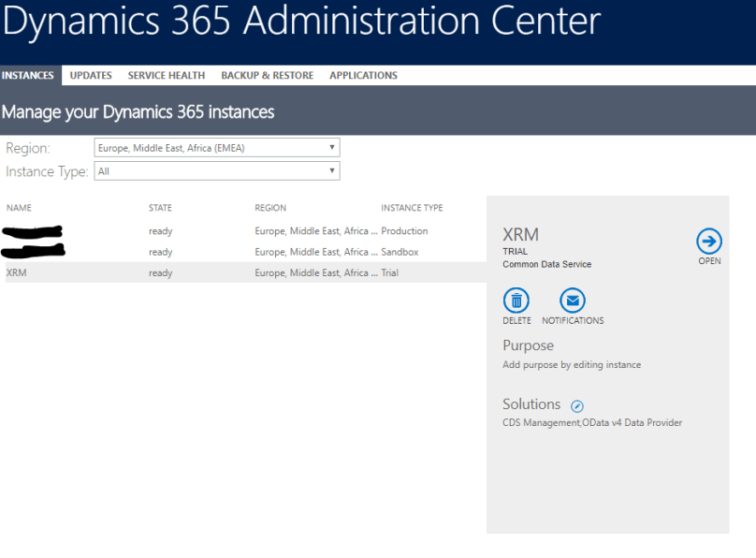The width and height of the screenshot is (756, 558).
Task: Expand the Region dropdown
Action: tap(217, 148)
